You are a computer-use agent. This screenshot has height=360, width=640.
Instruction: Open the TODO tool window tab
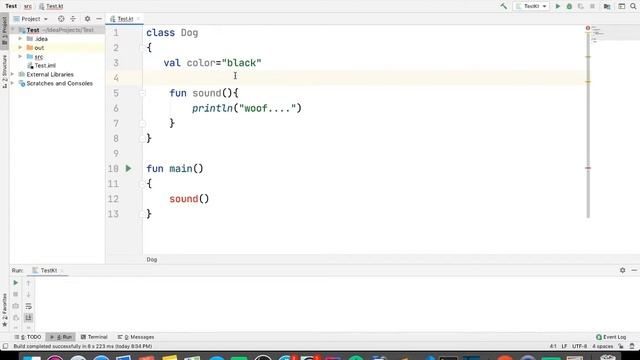pyautogui.click(x=28, y=337)
